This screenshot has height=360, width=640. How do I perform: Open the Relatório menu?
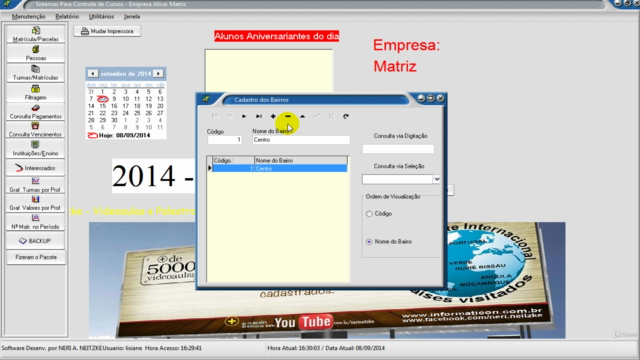pyautogui.click(x=67, y=17)
